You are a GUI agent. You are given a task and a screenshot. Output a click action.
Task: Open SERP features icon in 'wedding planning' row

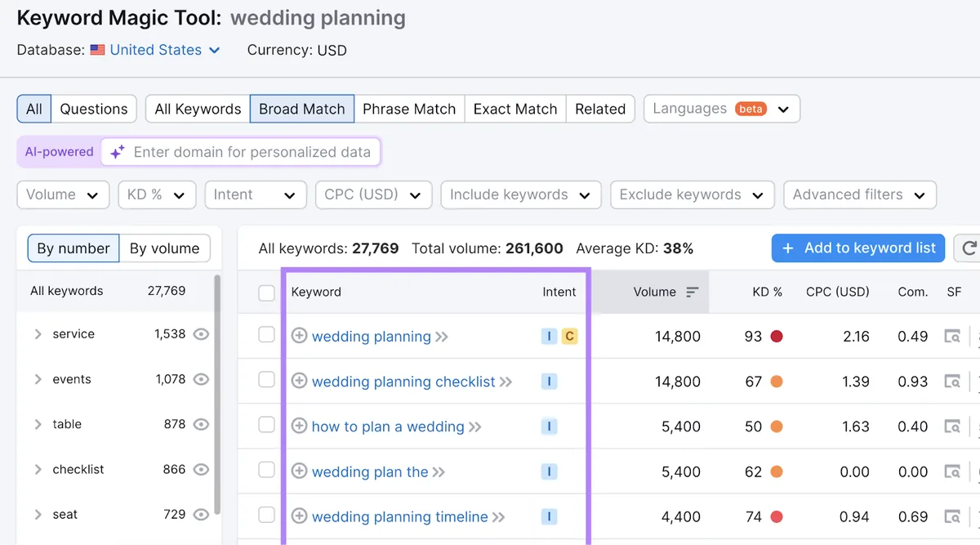pos(952,336)
